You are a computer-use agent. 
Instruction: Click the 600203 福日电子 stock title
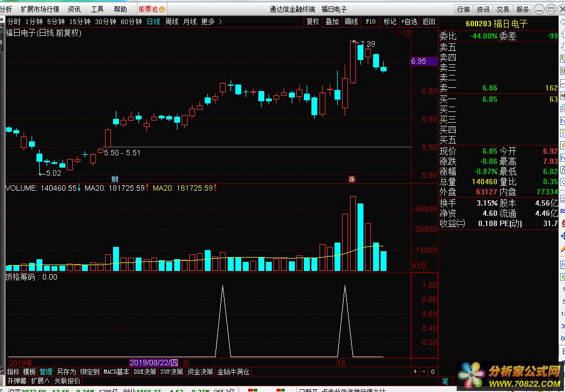tap(496, 24)
